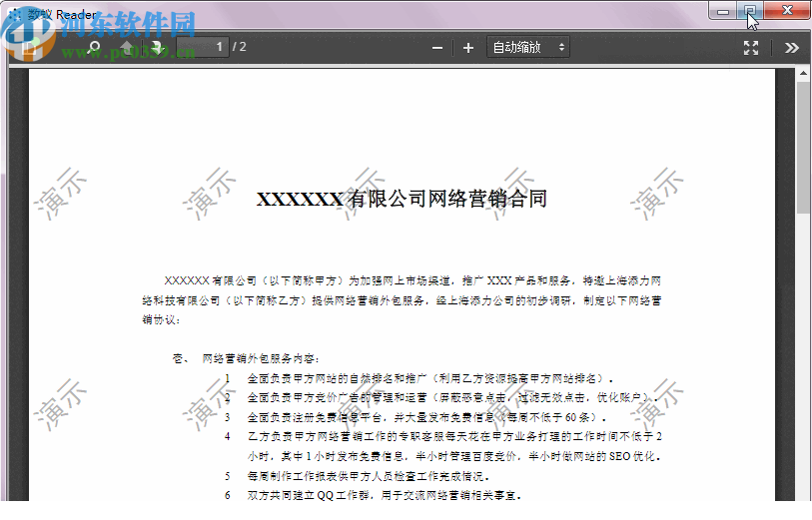This screenshot has height=520, width=812.
Task: Click list item 2 全面负责甲方竞价广告
Action: pyautogui.click(x=441, y=398)
